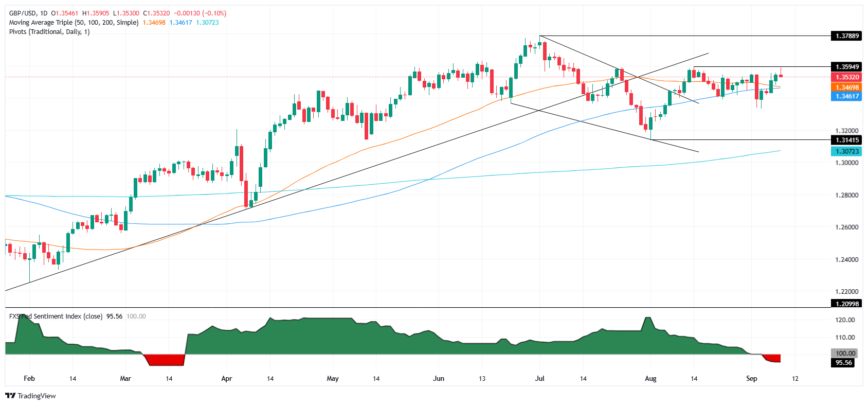Screen dimensions: 868x405
Task: Select the Sep label on the time axis
Action: [x=752, y=378]
